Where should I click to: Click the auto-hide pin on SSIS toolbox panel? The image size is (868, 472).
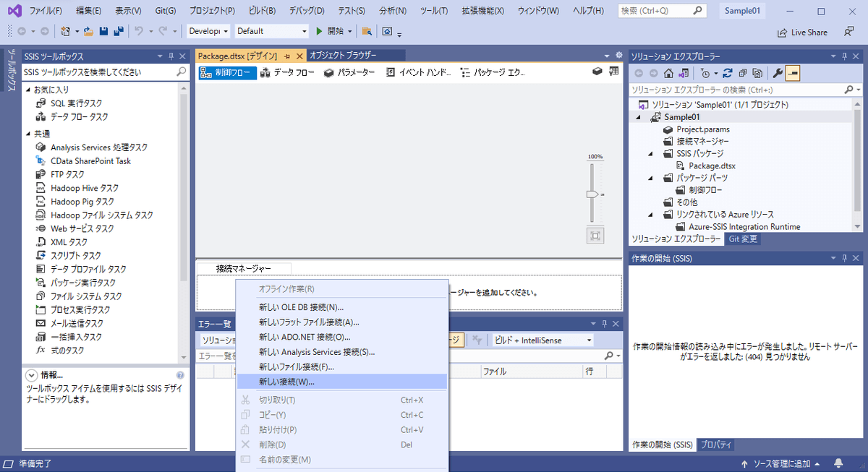tap(171, 56)
